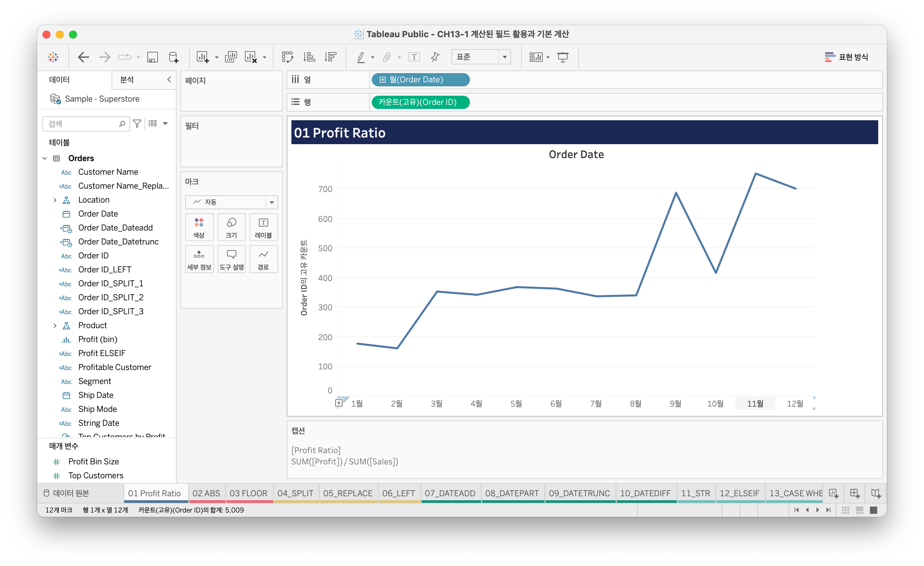Toggle the fix axes pin icon
Viewport: 924px width, 566px height.
435,57
